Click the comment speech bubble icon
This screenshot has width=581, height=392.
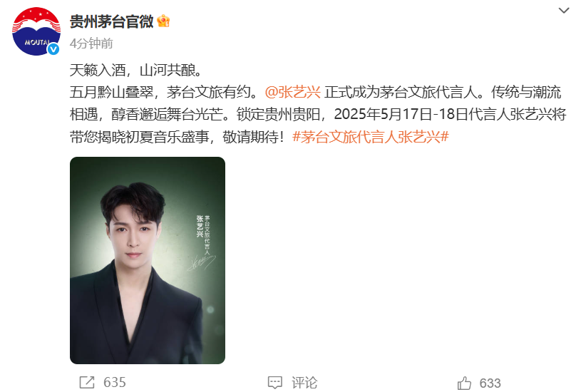pos(275,383)
